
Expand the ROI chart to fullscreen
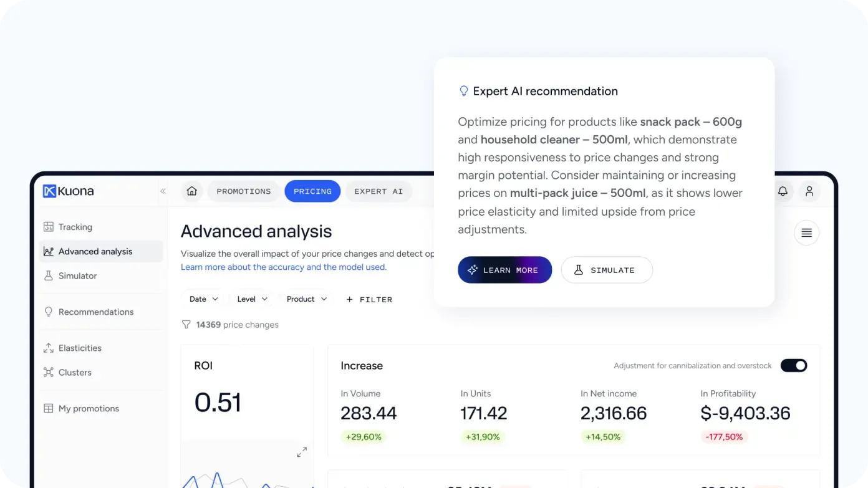pyautogui.click(x=302, y=452)
